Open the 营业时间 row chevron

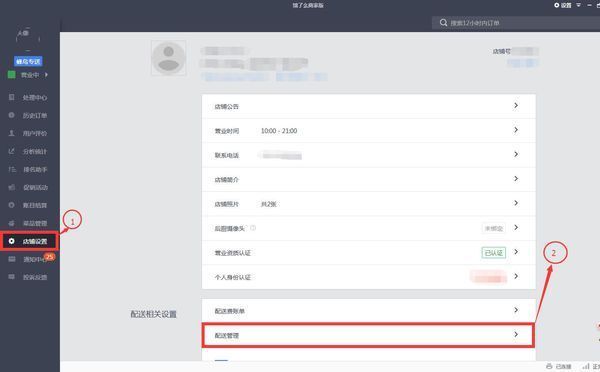[x=516, y=130]
